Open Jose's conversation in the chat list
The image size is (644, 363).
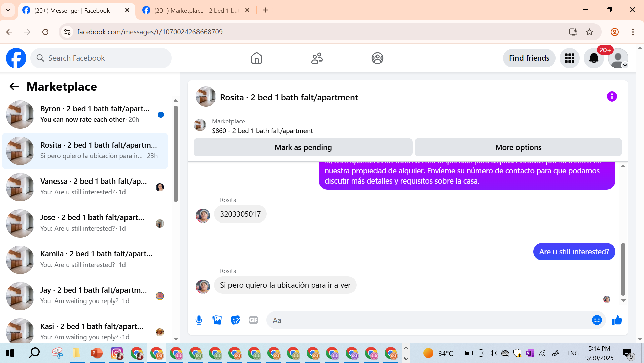85,223
